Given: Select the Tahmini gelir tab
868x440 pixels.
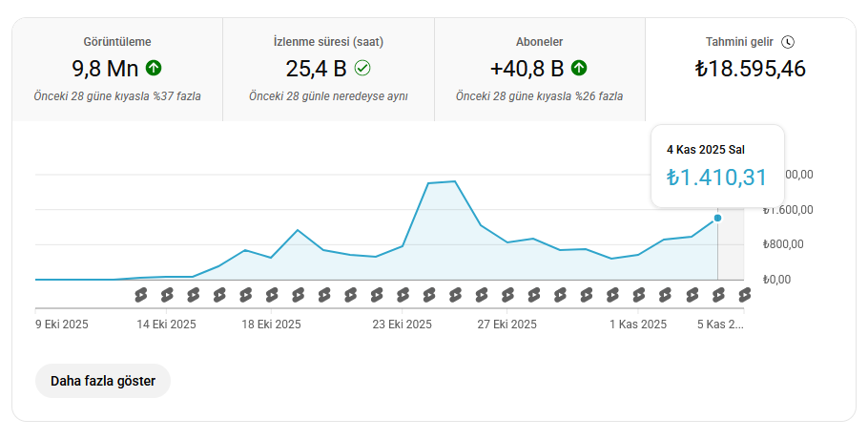Looking at the screenshot, I should 751,70.
